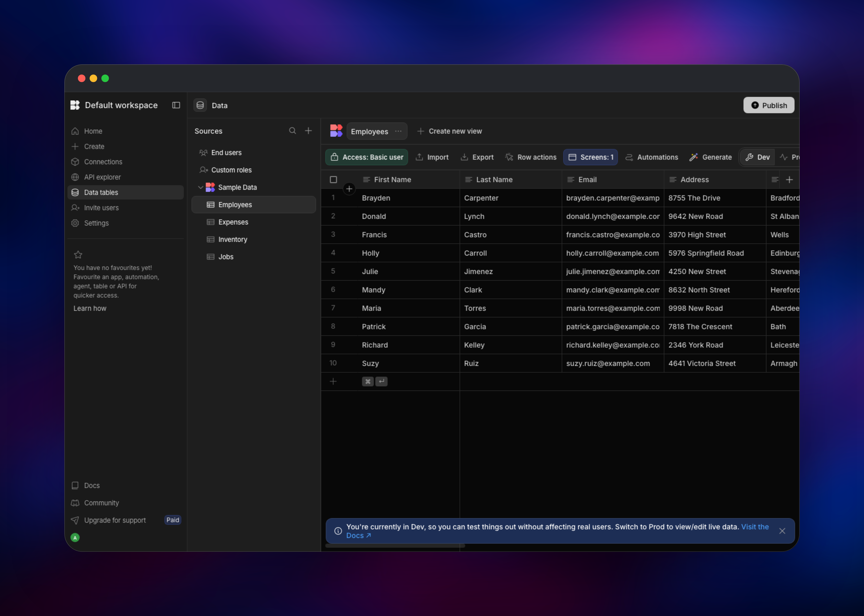Select cell Armagh

pyautogui.click(x=783, y=364)
